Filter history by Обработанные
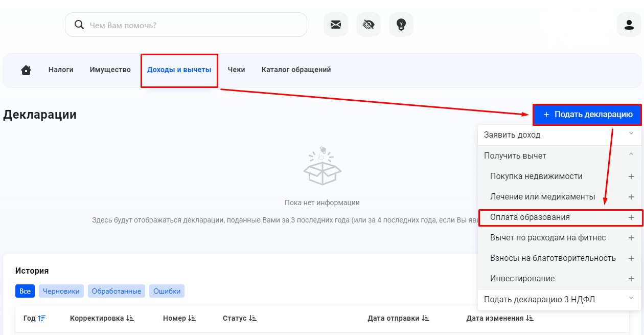Screen dimensions: 644x335 tap(117, 291)
